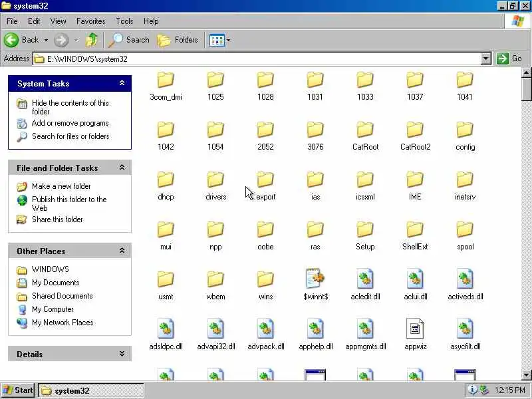Select the appwiz control panel file
Image resolution: width=532 pixels, height=399 pixels.
pyautogui.click(x=415, y=334)
